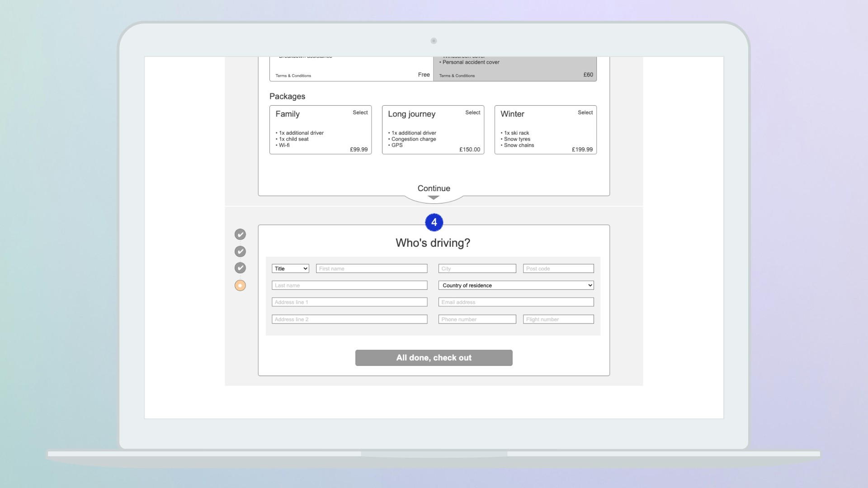Click the 'All done, check out' button

(434, 357)
